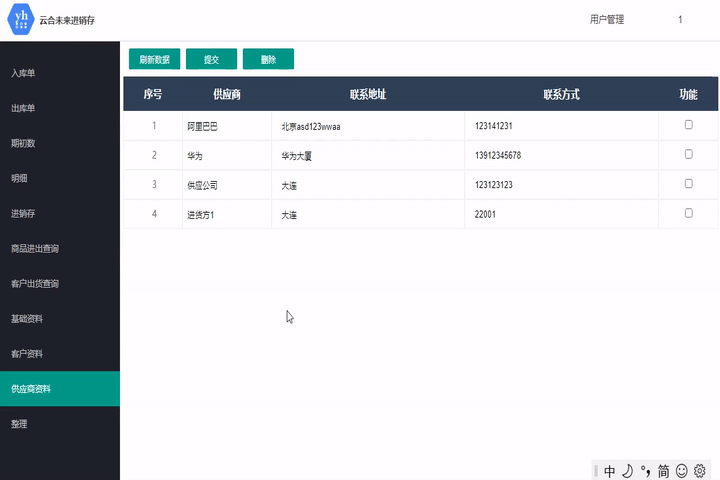This screenshot has width=720, height=480.
Task: Enable the checkbox for 进货方1 row
Action: click(x=688, y=213)
